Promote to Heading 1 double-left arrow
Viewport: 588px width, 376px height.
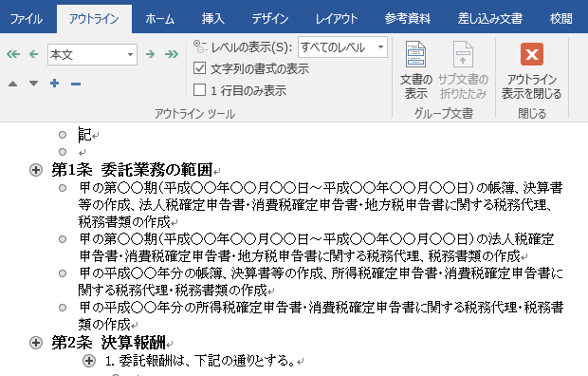(x=13, y=54)
